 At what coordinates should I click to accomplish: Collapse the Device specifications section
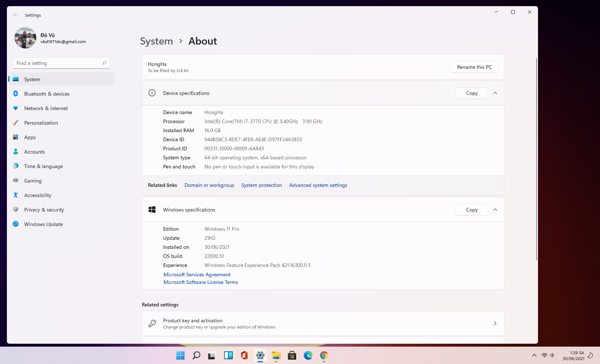click(x=495, y=93)
